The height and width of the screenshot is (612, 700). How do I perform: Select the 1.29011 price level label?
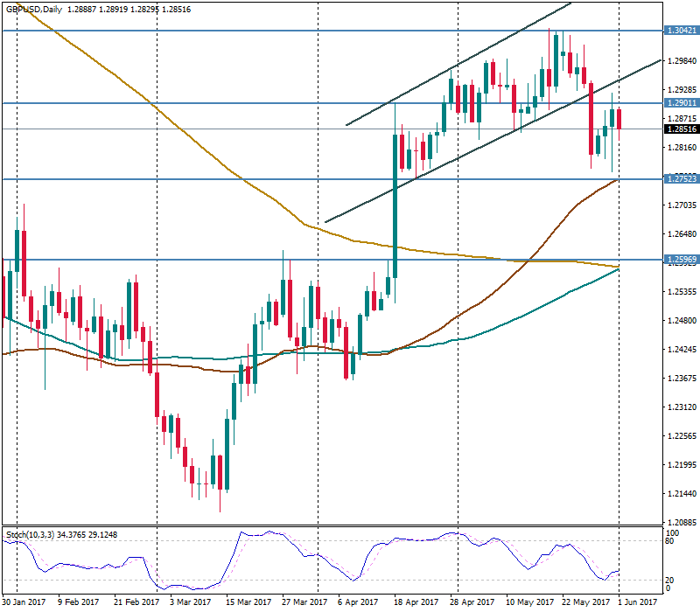click(x=682, y=103)
